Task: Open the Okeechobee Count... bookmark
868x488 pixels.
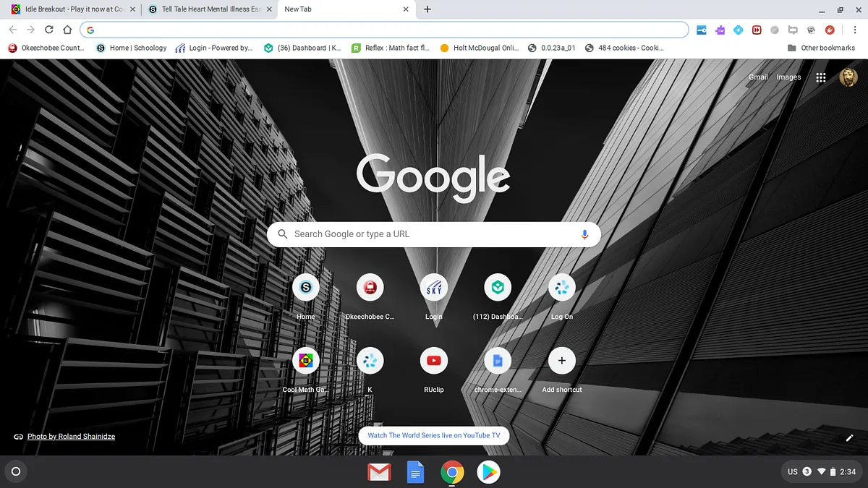Action: point(46,48)
